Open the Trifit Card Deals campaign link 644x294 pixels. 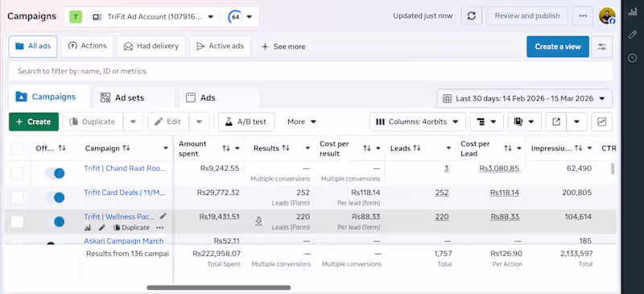click(124, 193)
